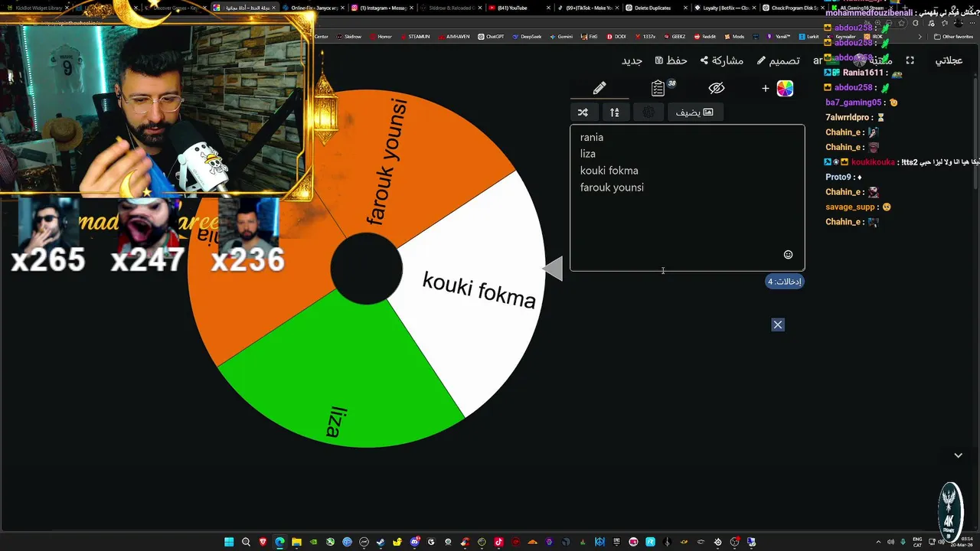Open the Gemini bookmark
The image size is (980, 551).
(561, 37)
